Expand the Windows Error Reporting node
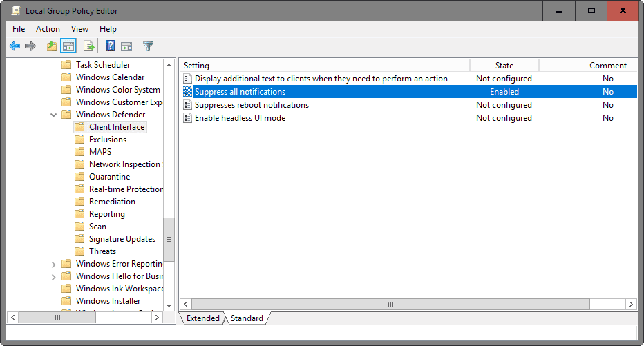The height and width of the screenshot is (346, 644). [53, 265]
